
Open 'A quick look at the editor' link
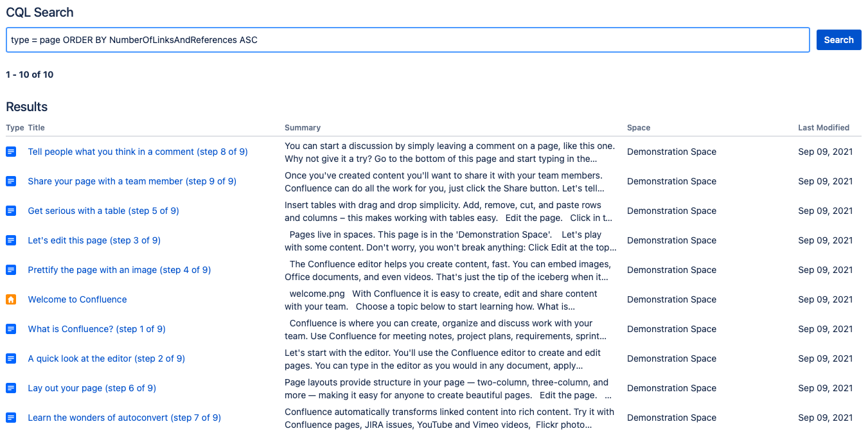107,358
